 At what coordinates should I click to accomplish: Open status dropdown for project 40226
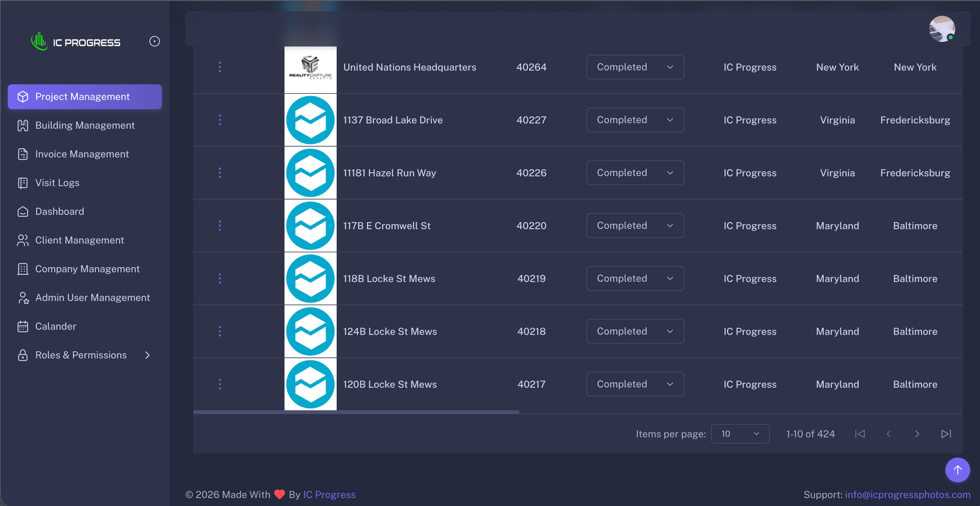[635, 173]
